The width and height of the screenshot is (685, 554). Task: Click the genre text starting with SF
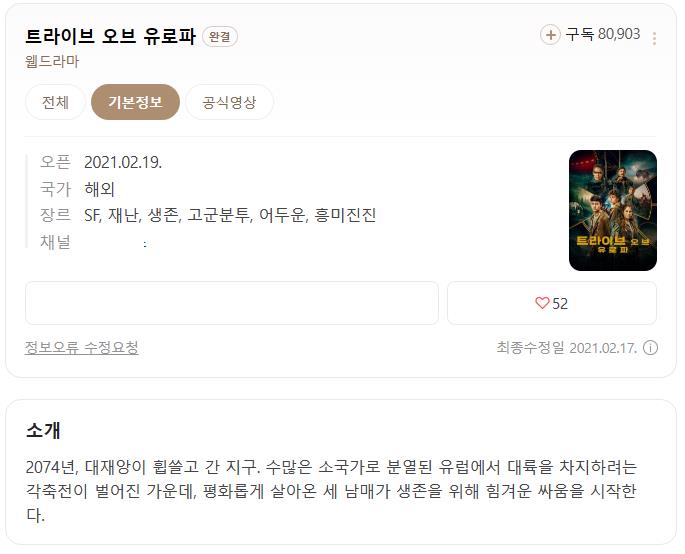click(x=230, y=215)
